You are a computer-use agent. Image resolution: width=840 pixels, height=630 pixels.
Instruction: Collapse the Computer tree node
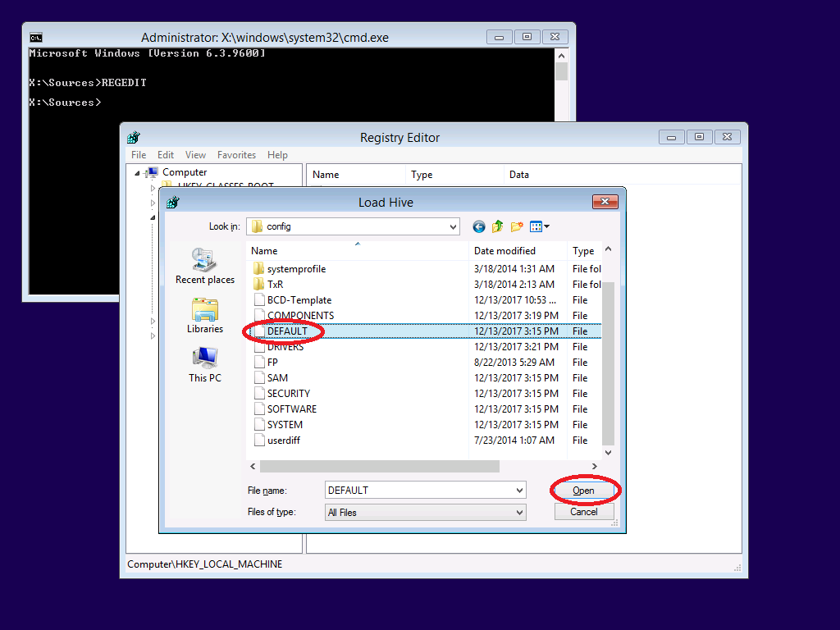tap(138, 173)
